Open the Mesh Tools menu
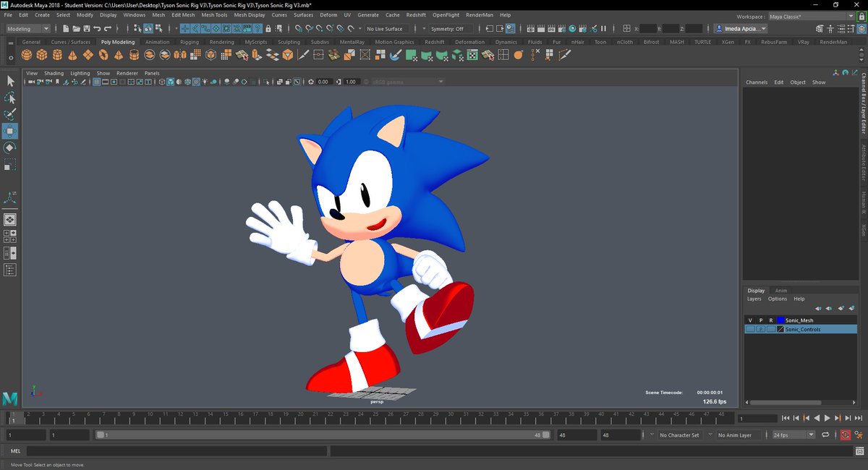868x470 pixels. coord(214,14)
